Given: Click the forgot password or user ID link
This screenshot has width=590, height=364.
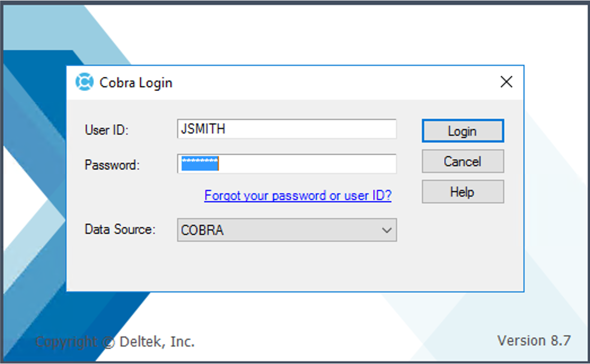Looking at the screenshot, I should coord(298,196).
